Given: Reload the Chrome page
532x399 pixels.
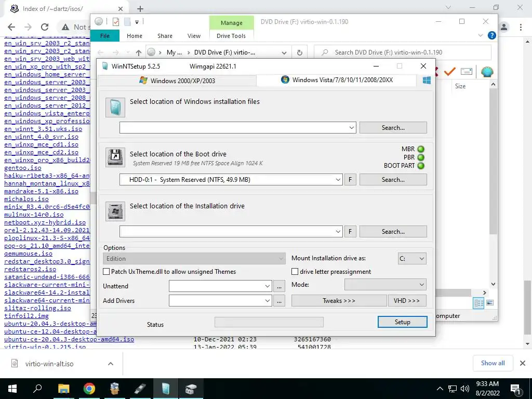Looking at the screenshot, I should tap(45, 27).
